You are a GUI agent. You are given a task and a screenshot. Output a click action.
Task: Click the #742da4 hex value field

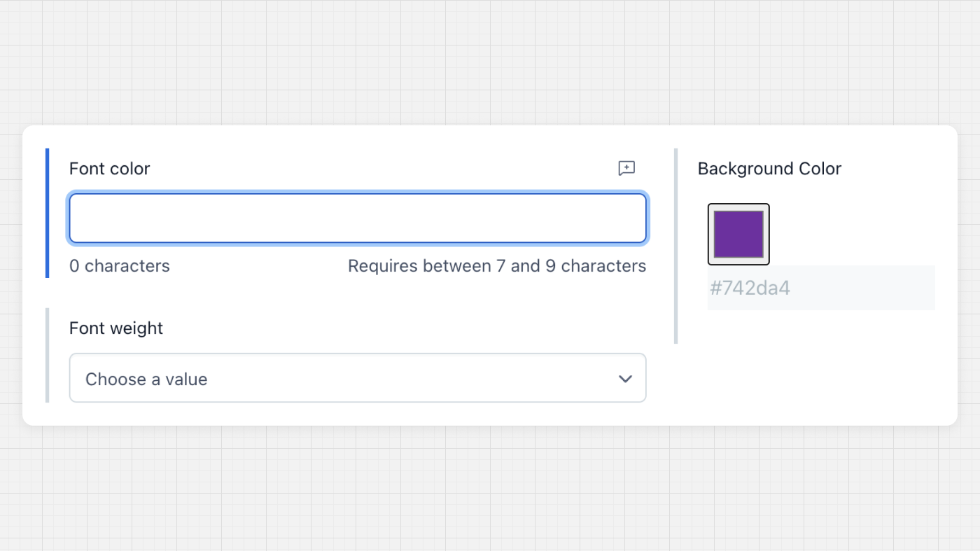820,288
